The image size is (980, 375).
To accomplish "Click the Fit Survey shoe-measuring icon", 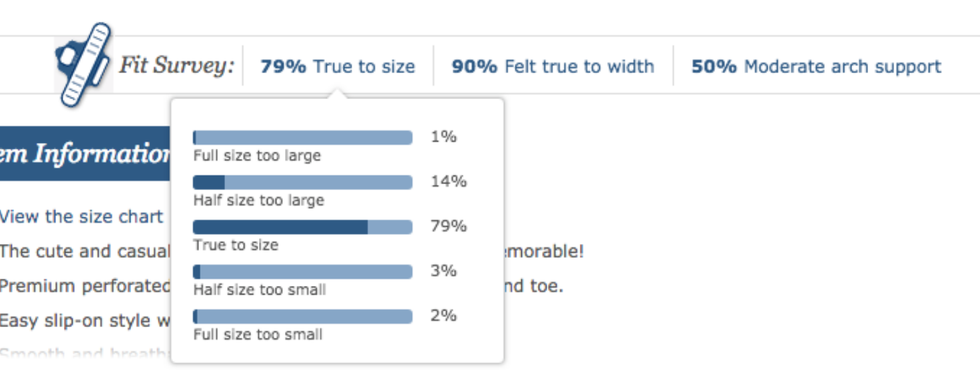I will [x=83, y=65].
